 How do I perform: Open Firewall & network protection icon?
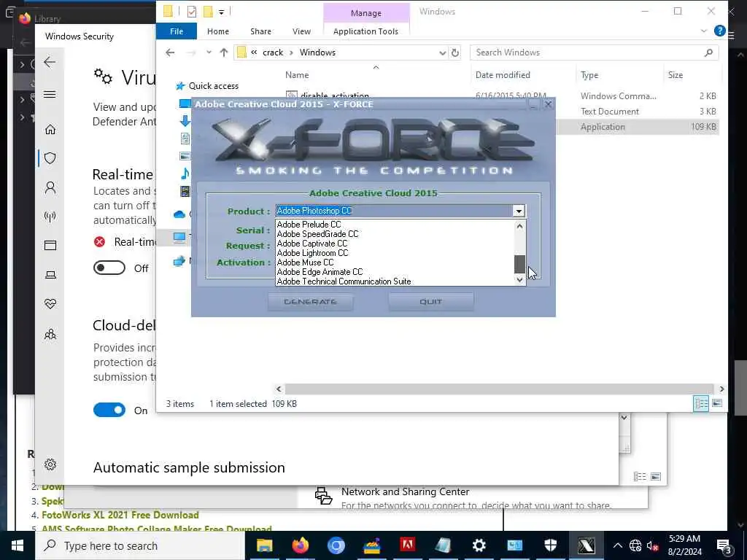(50, 217)
